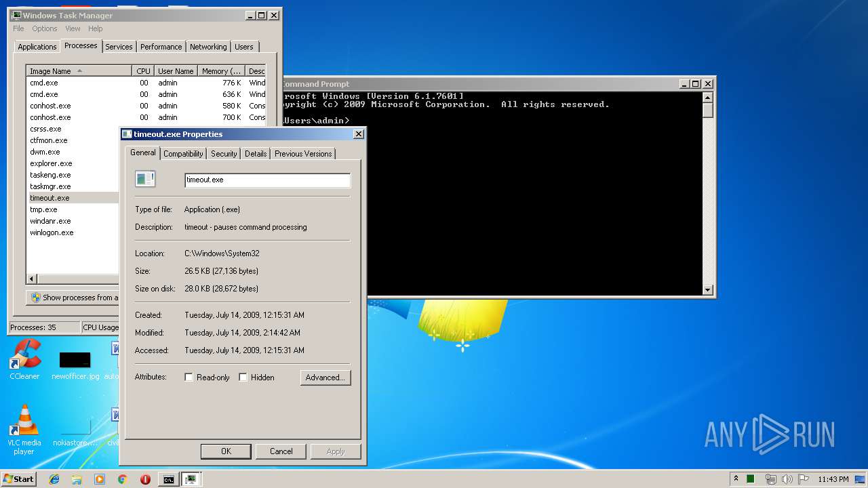
Task: Switch to Details tab
Action: point(256,154)
